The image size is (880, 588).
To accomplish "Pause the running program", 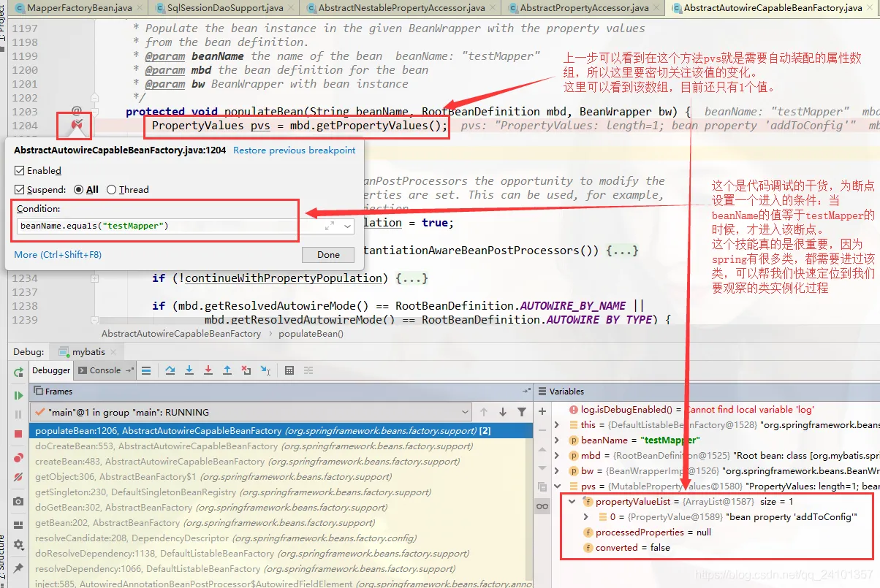I will point(18,414).
